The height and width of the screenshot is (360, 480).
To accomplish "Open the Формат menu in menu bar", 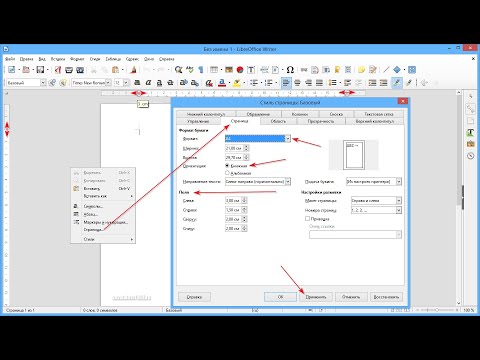I will click(77, 59).
